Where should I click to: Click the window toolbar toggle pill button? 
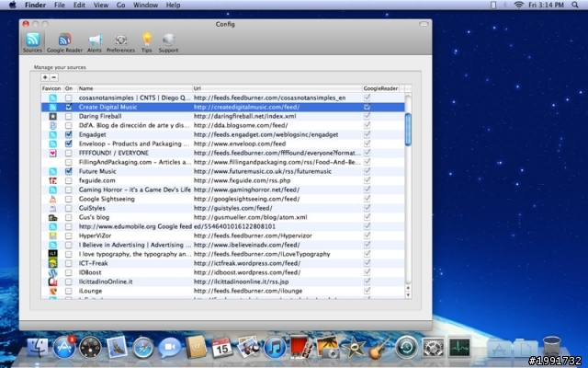(424, 24)
